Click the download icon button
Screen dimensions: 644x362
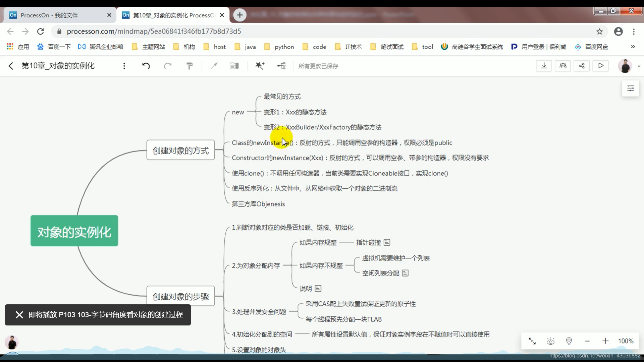(x=544, y=66)
